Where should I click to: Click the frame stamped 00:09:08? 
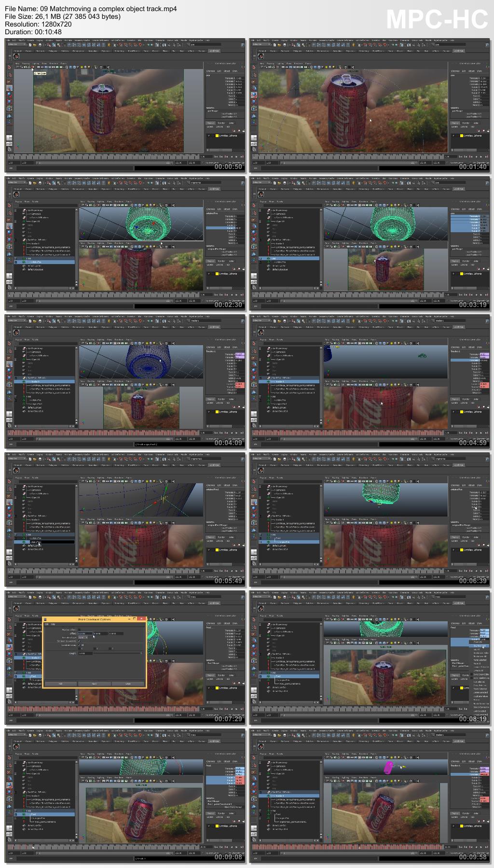click(x=125, y=795)
